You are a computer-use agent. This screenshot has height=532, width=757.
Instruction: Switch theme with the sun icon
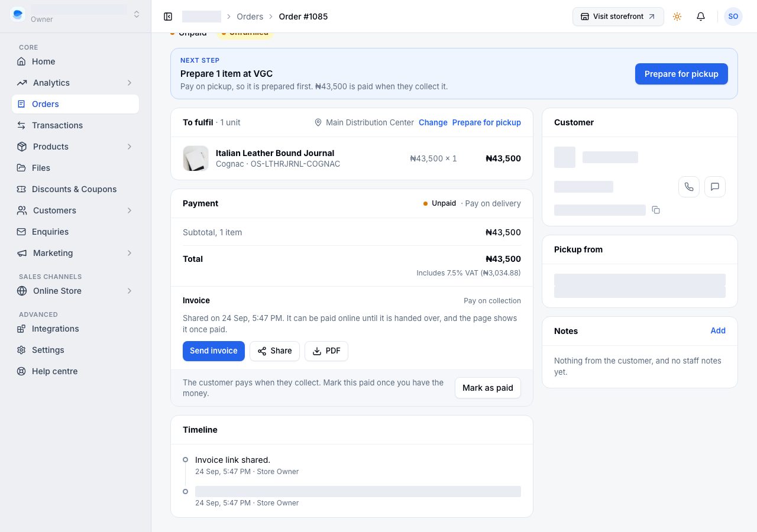677,17
